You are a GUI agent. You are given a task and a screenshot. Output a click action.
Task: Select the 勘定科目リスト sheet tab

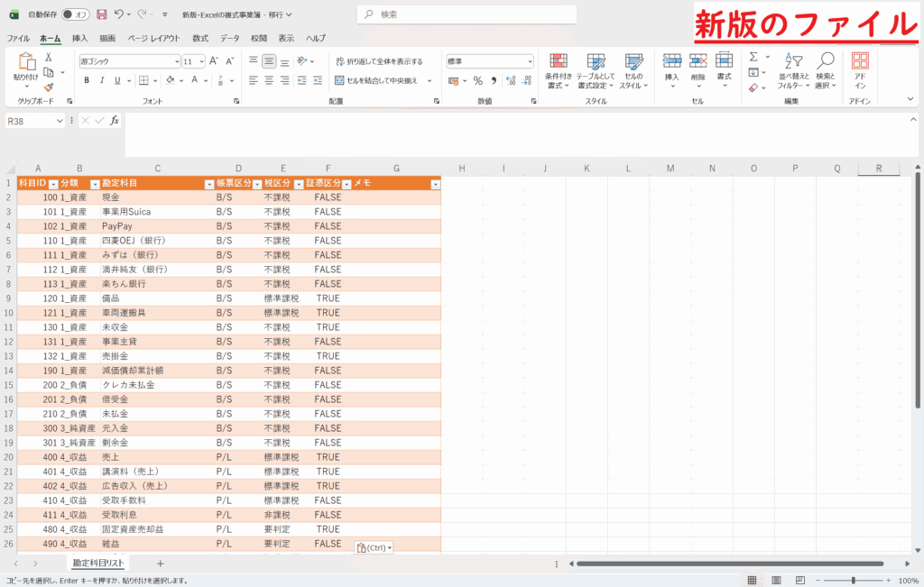point(98,563)
